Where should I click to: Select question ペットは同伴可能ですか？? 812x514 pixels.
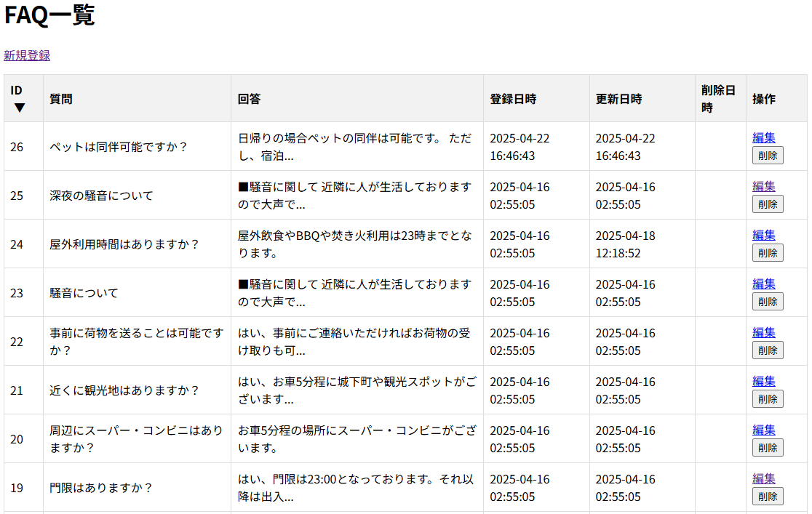(119, 147)
